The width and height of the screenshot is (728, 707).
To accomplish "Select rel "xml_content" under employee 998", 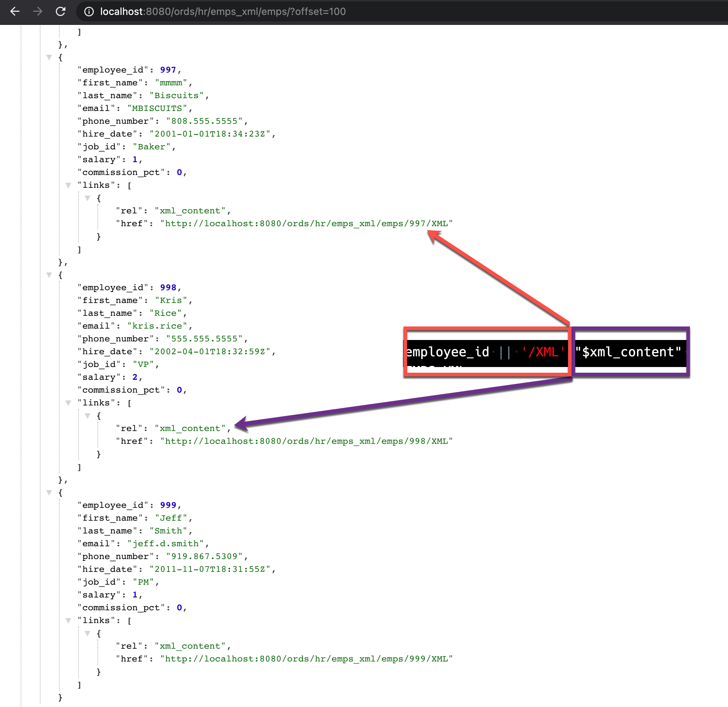I will coord(190,429).
